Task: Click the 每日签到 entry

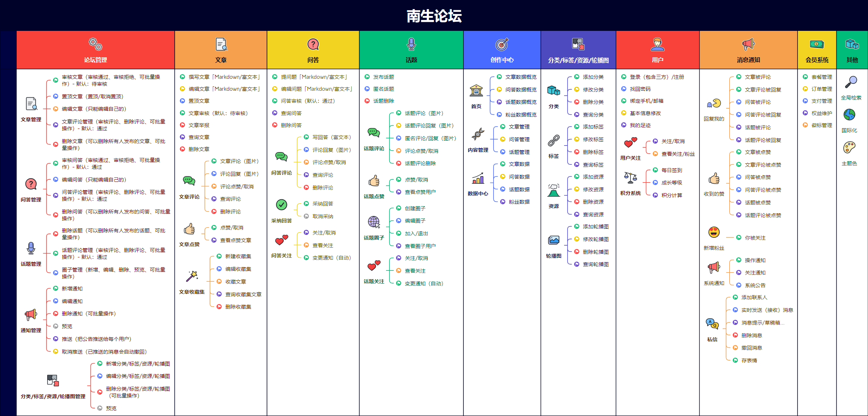Action: [672, 170]
